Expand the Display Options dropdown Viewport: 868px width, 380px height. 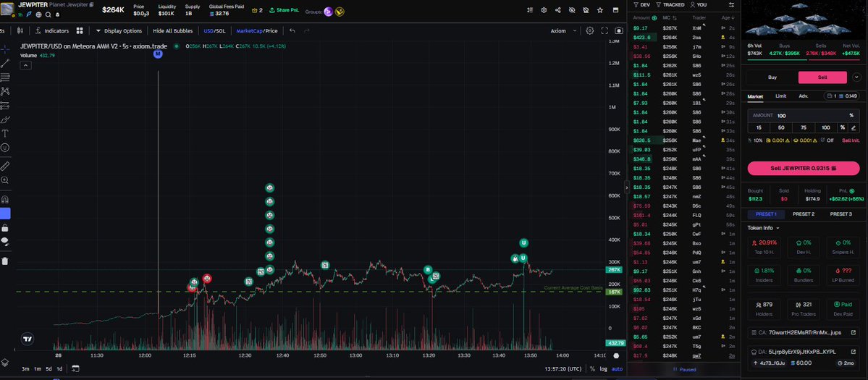point(119,31)
